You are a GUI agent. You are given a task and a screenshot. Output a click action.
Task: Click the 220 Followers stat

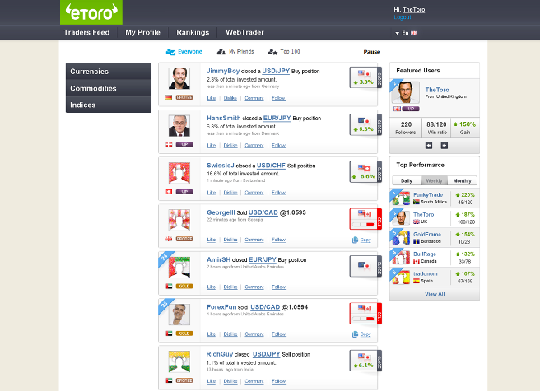406,128
